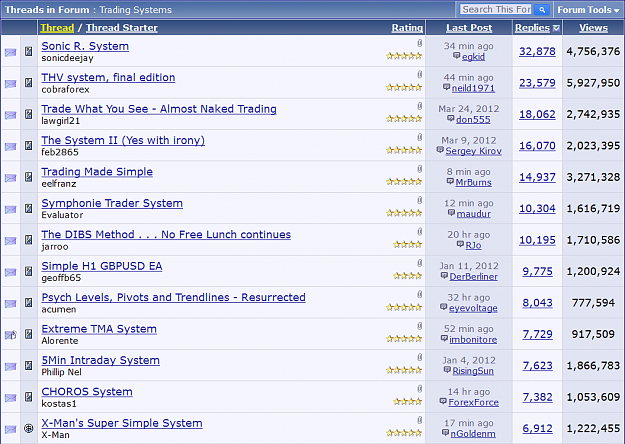Select thread starter name Phillip Nel

point(61,372)
